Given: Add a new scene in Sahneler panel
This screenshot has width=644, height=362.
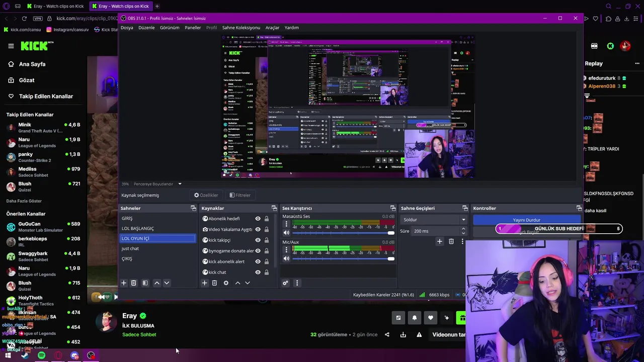Looking at the screenshot, I should tap(124, 283).
